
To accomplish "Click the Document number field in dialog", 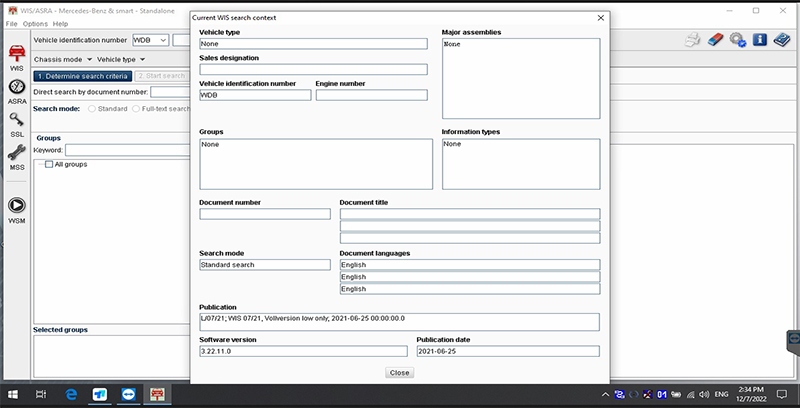I will (265, 214).
